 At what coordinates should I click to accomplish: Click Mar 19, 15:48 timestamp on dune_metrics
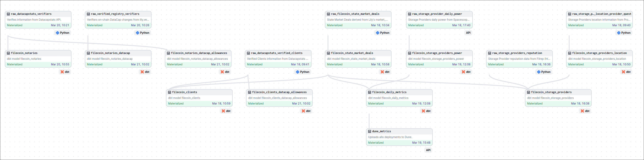pos(421,143)
